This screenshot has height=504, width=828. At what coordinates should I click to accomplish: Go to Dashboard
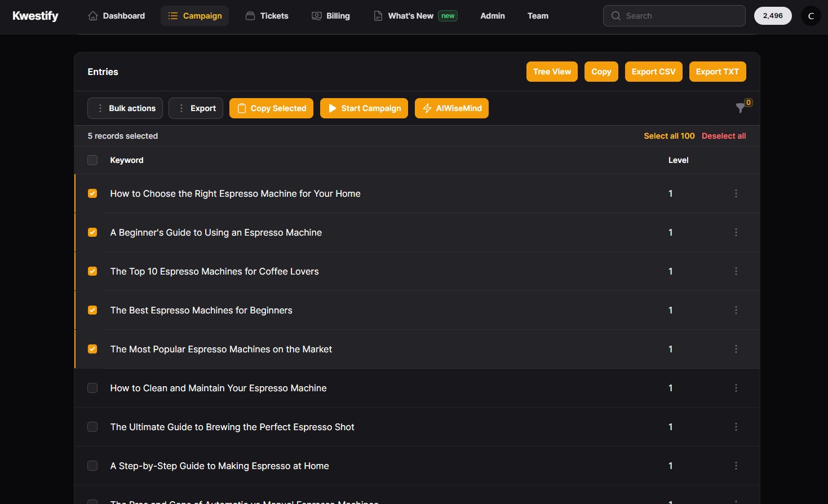point(117,16)
